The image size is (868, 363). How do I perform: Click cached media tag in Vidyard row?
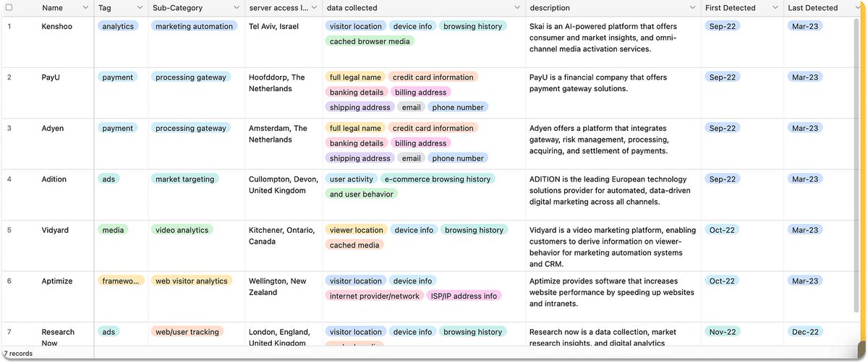tap(354, 245)
